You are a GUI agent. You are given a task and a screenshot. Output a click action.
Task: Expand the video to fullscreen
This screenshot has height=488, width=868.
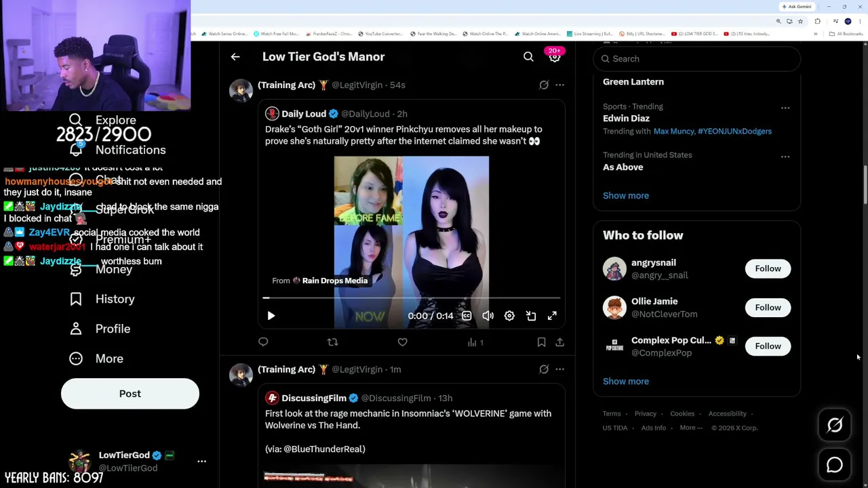point(552,316)
